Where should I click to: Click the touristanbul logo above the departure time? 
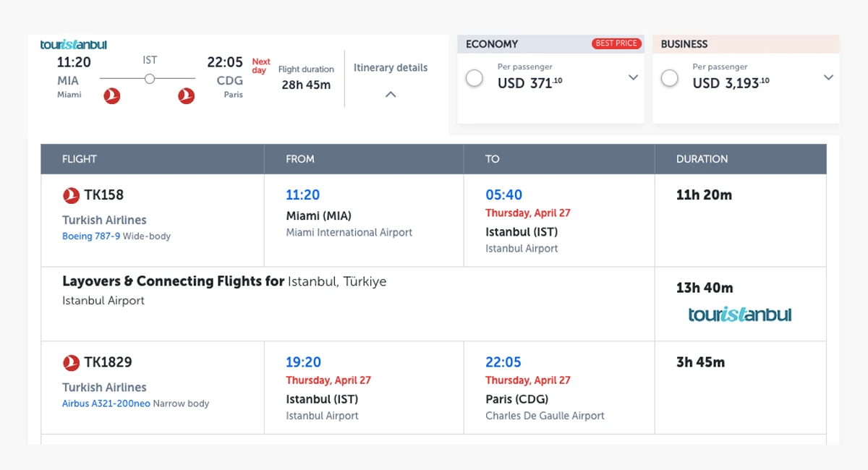(x=74, y=45)
